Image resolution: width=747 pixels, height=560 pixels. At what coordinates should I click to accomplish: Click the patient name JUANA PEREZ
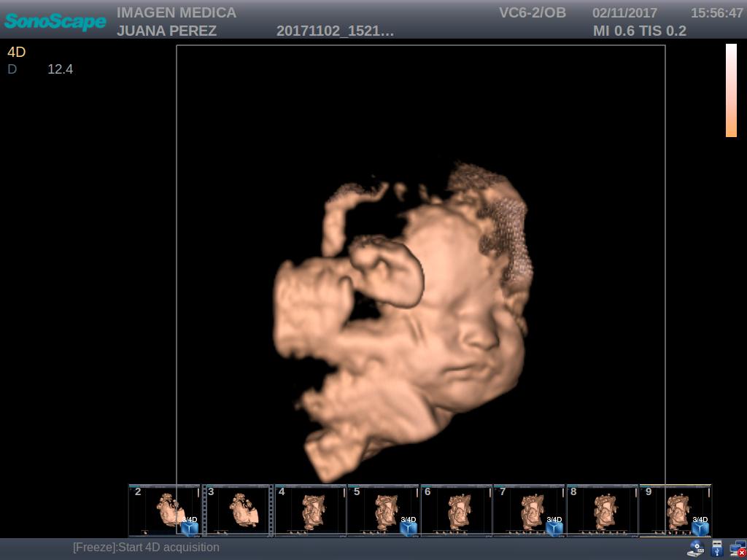(166, 31)
